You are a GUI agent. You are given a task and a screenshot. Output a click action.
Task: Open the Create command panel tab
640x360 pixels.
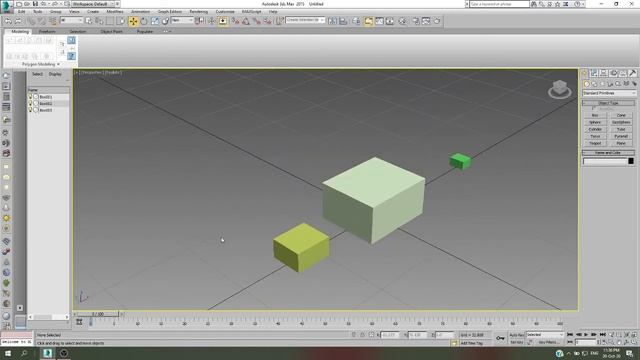584,73
